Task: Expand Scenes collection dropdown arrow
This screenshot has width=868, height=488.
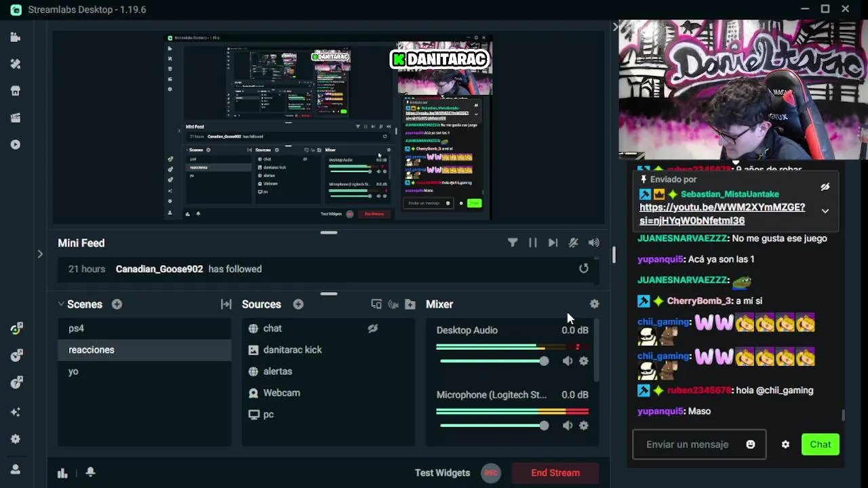Action: tap(61, 304)
